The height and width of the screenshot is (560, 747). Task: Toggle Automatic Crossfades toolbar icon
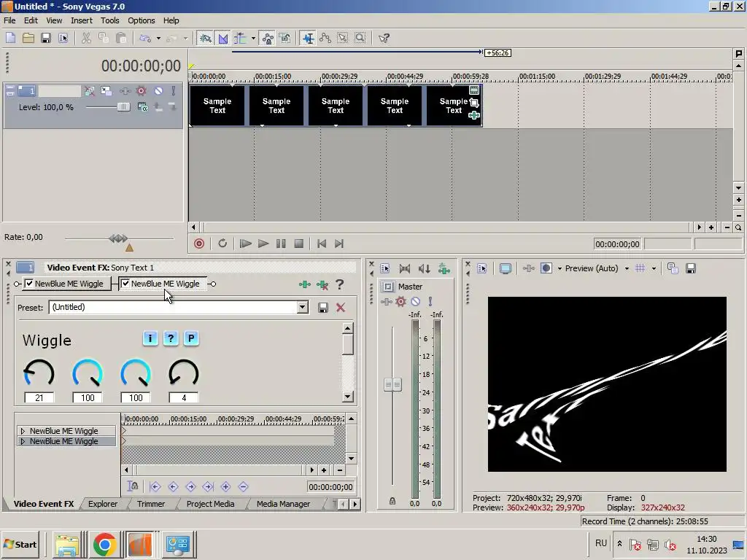223,38
